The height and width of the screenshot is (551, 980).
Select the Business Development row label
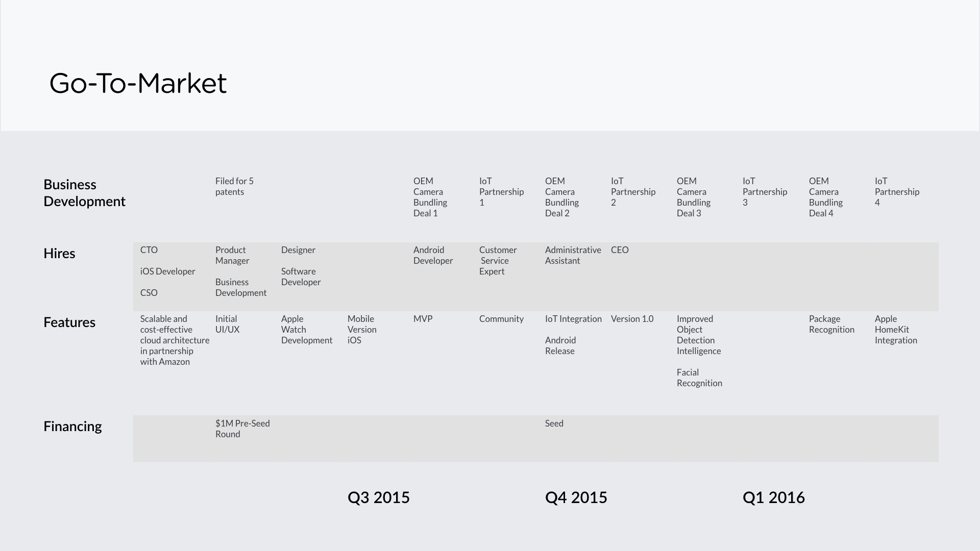[x=84, y=193]
